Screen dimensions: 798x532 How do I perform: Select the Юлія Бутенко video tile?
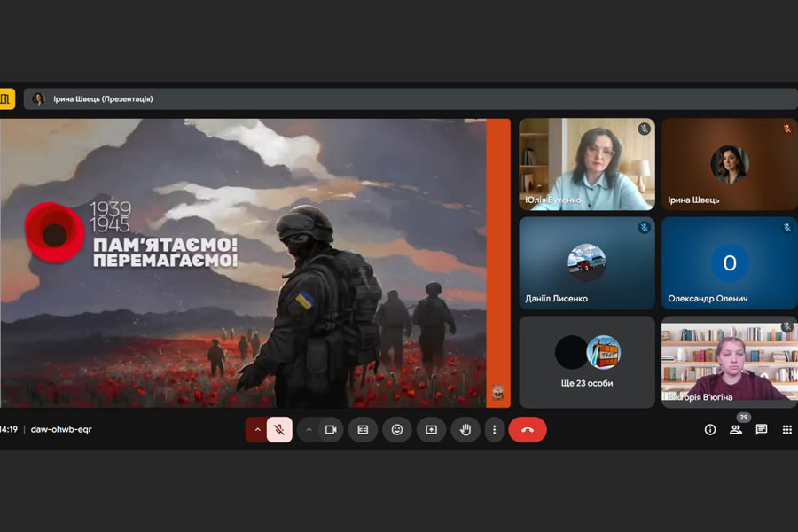pyautogui.click(x=587, y=164)
